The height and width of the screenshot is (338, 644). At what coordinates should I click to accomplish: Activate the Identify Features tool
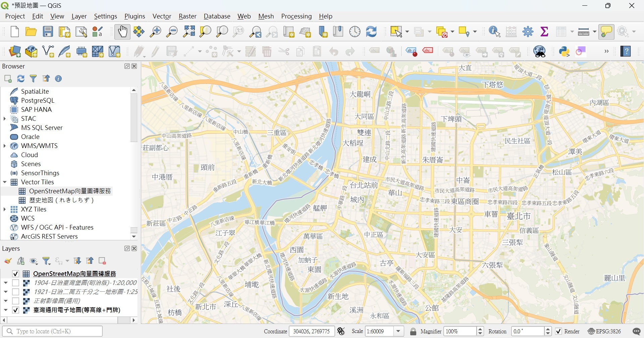(x=493, y=31)
